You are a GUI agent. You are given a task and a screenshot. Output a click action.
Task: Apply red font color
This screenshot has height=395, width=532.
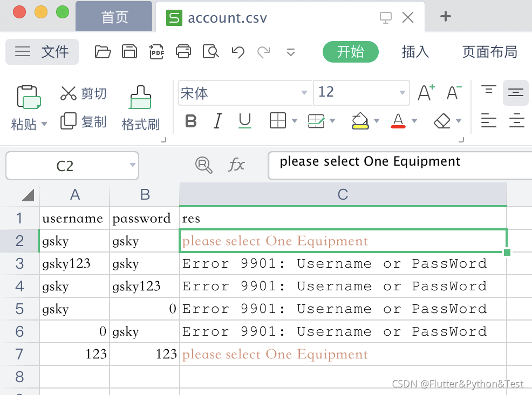398,121
